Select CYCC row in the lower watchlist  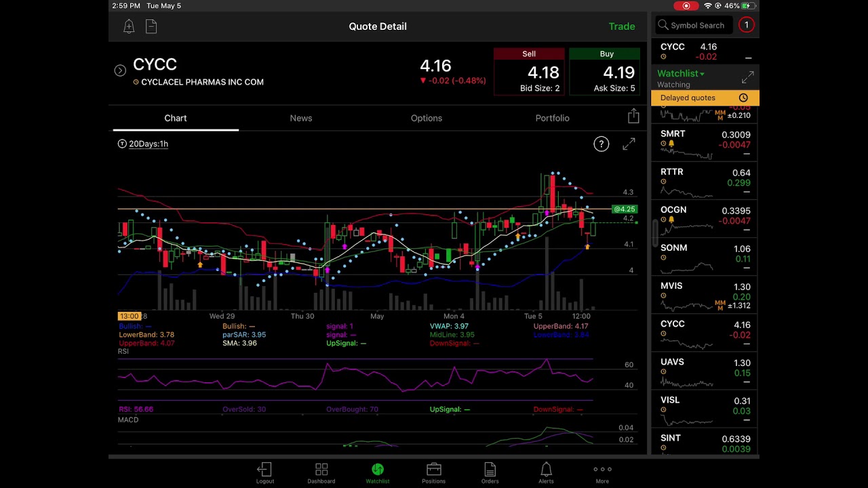[705, 332]
